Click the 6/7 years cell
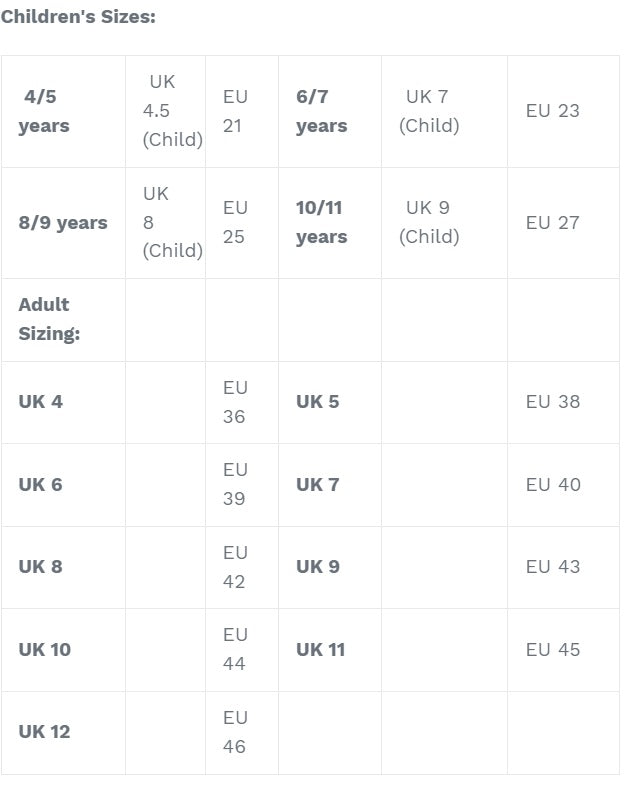Image resolution: width=625 pixels, height=793 pixels. pos(330,111)
